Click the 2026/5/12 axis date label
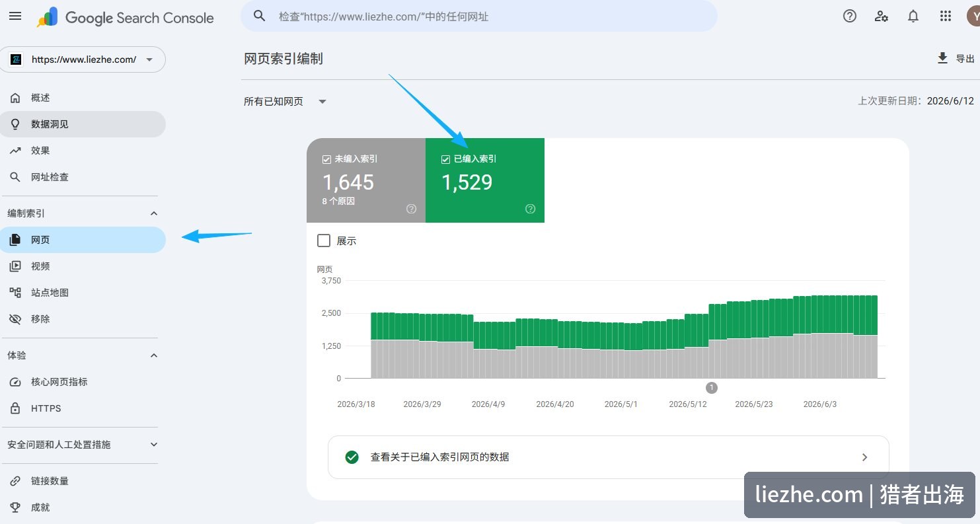Image resolution: width=980 pixels, height=524 pixels. (x=688, y=404)
